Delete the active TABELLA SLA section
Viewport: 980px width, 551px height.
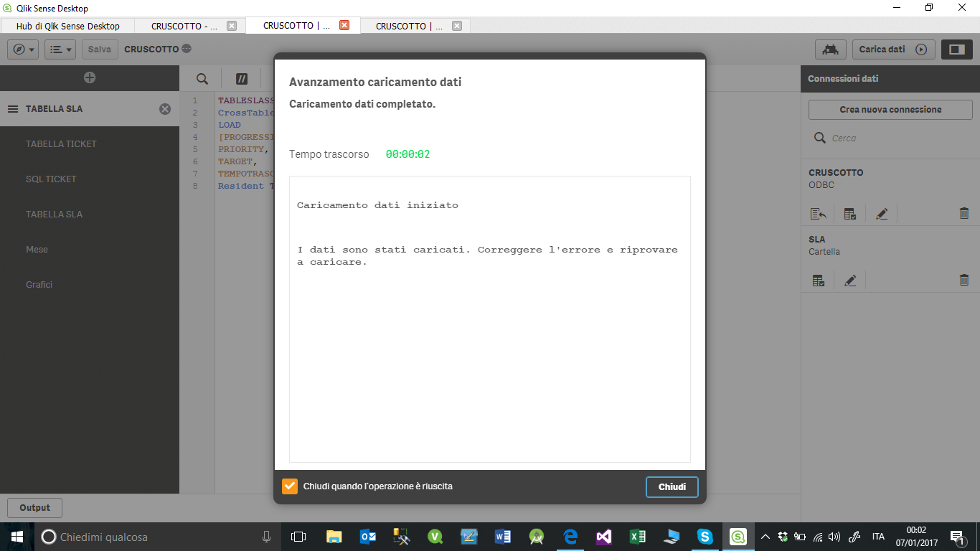click(x=165, y=109)
